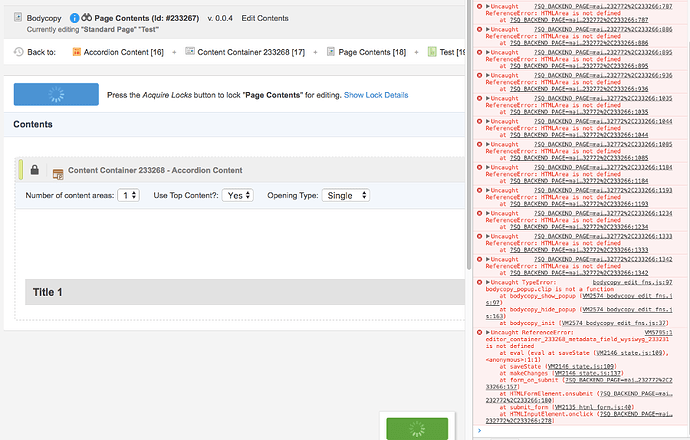Click the Back to history clock icon
Image resolution: width=690 pixels, height=440 pixels.
tap(18, 51)
